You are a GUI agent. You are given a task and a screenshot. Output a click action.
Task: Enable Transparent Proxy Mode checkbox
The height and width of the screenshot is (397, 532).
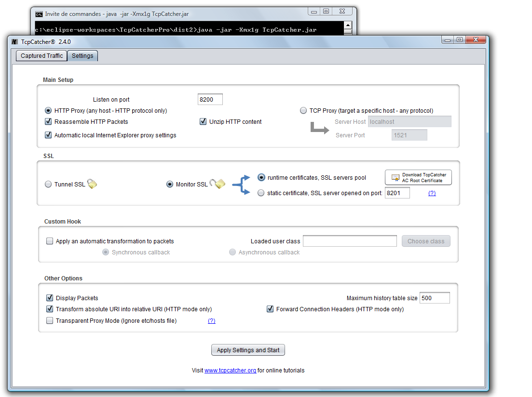click(x=50, y=320)
